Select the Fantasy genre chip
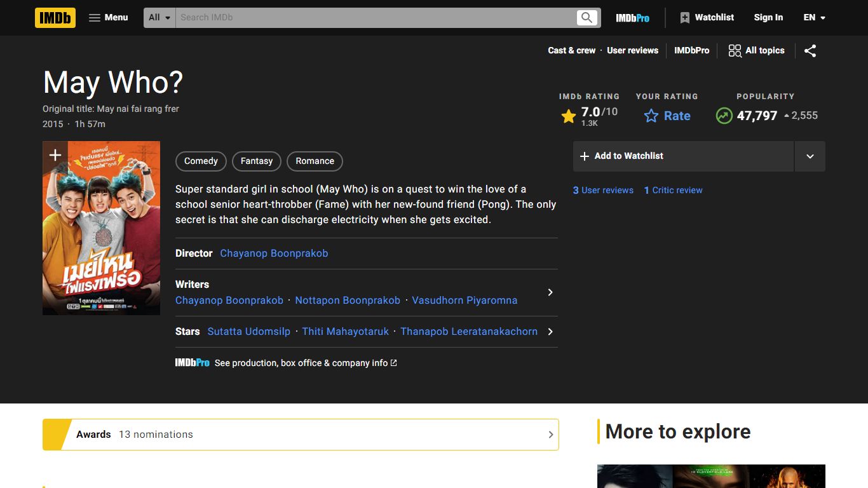 tap(256, 161)
